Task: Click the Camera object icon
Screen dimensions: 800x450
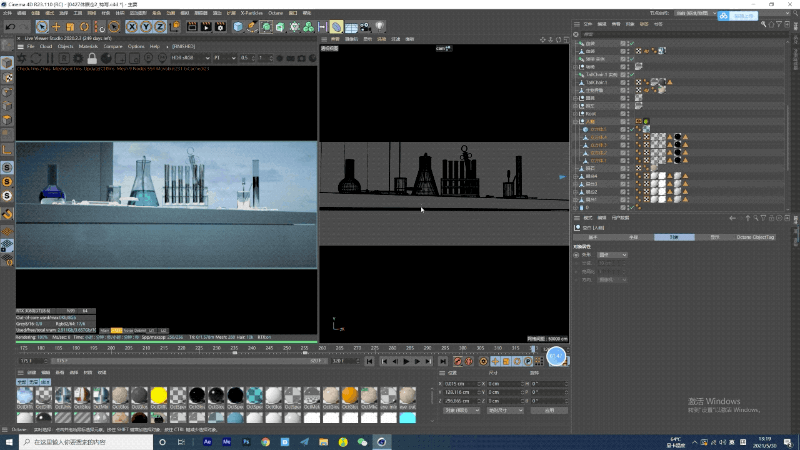Action: tap(365, 27)
